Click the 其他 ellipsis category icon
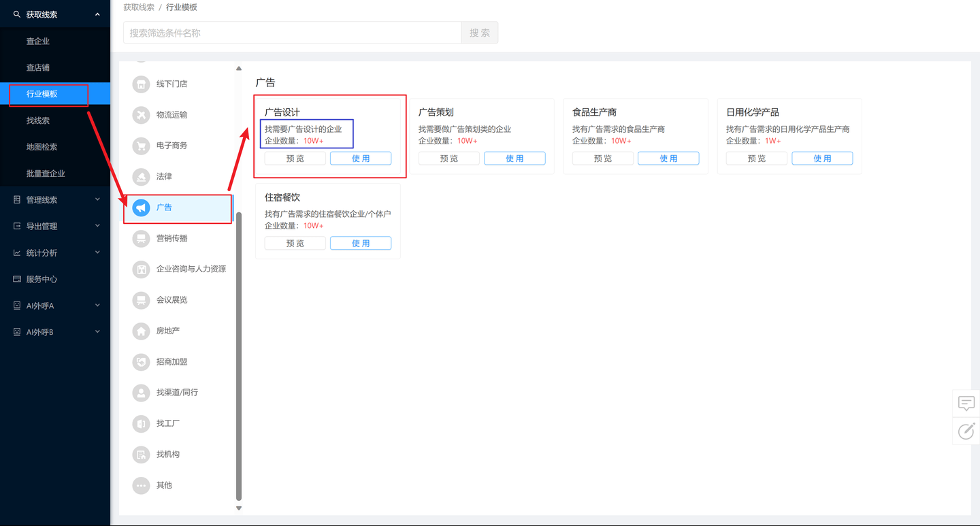980x526 pixels. (x=141, y=485)
